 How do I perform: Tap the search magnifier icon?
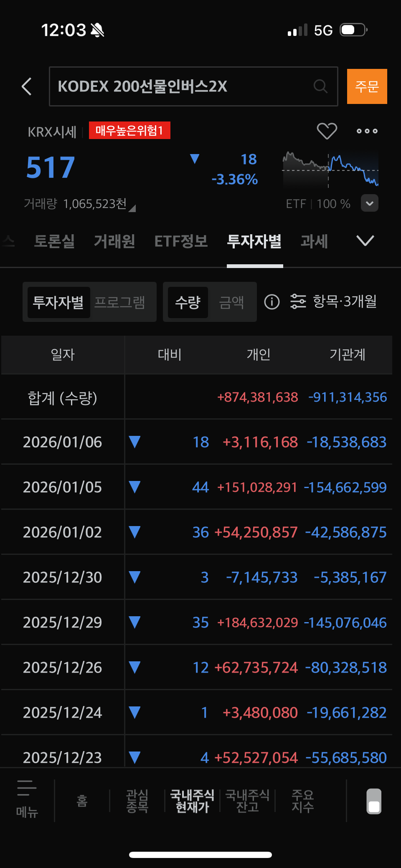point(320,86)
